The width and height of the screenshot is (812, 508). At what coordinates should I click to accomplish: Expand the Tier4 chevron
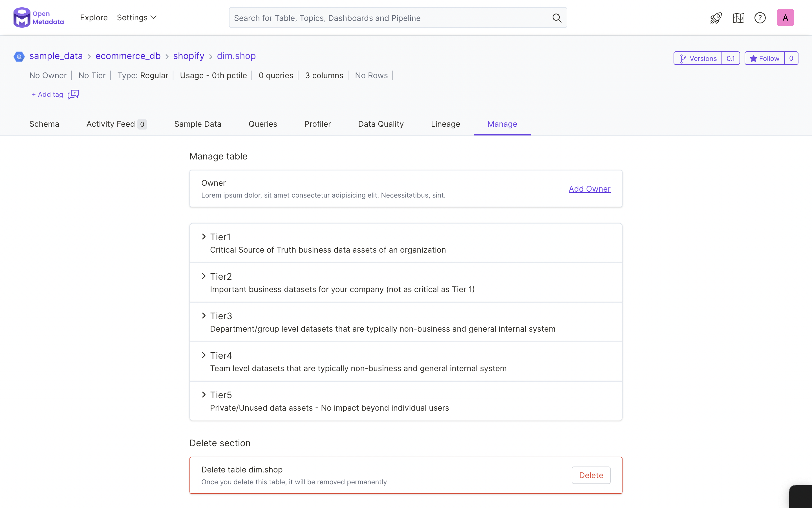[x=204, y=355]
